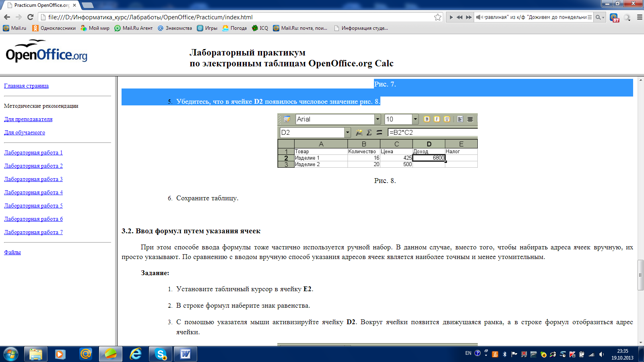
Task: Click the figure's Arial font dropdown arrow
Action: (378, 119)
